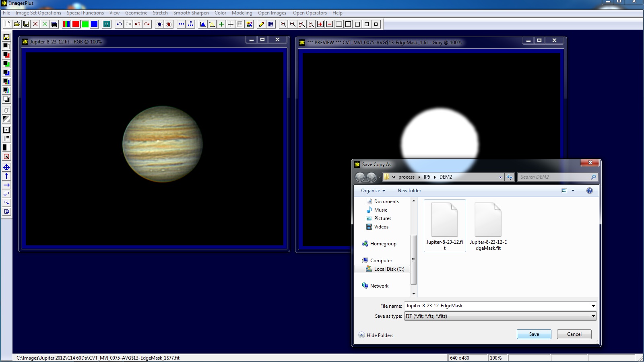Open the Image Set Operations menu
This screenshot has width=644, height=362.
click(x=38, y=13)
